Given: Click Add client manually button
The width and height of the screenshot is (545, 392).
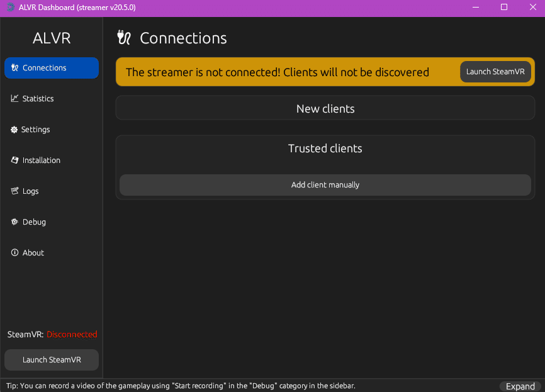Looking at the screenshot, I should 325,185.
